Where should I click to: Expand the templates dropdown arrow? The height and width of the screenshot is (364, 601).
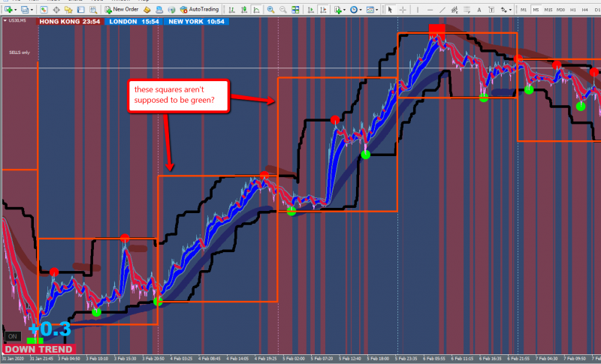click(x=376, y=10)
